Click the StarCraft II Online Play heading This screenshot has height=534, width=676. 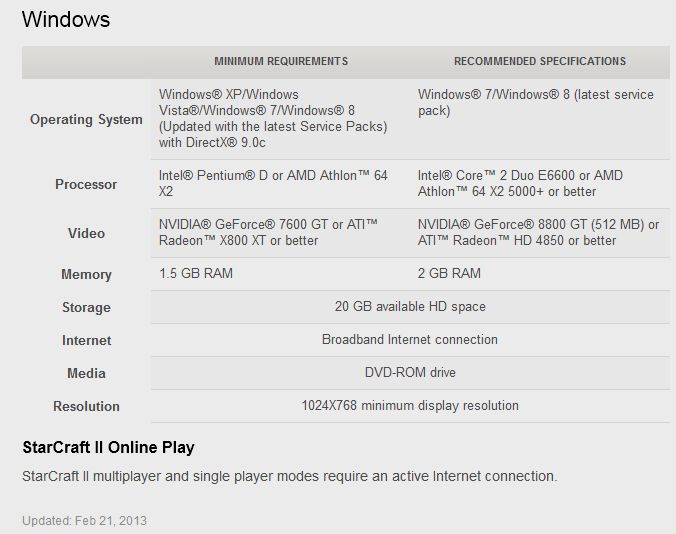pyautogui.click(x=108, y=447)
